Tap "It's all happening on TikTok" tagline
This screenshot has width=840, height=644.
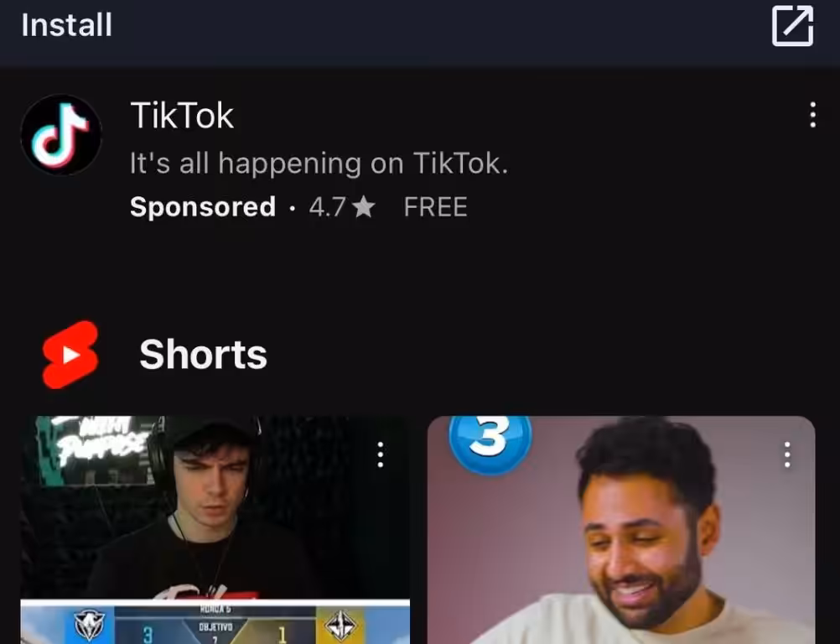point(319,163)
